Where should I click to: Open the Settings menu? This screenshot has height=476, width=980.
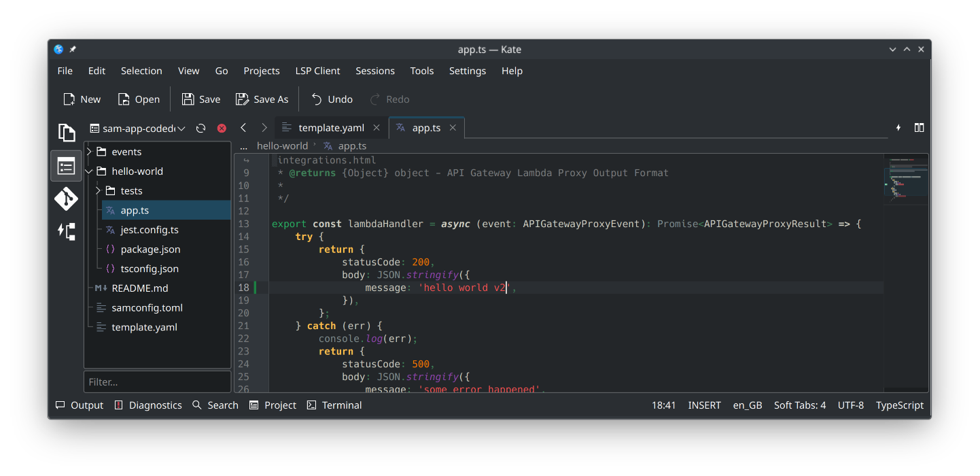pyautogui.click(x=468, y=71)
